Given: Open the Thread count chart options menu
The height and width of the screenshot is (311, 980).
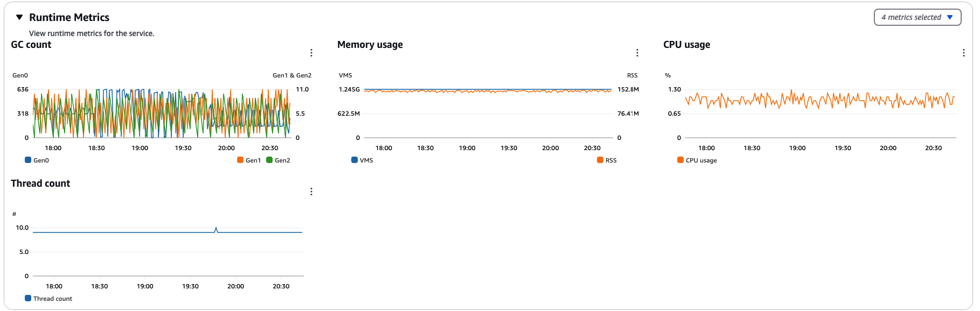Looking at the screenshot, I should (311, 191).
